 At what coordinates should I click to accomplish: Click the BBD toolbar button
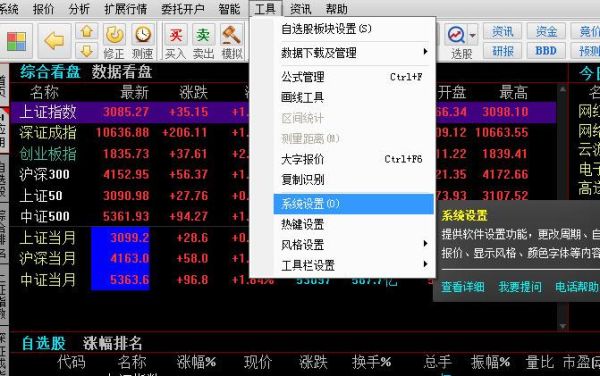(546, 50)
